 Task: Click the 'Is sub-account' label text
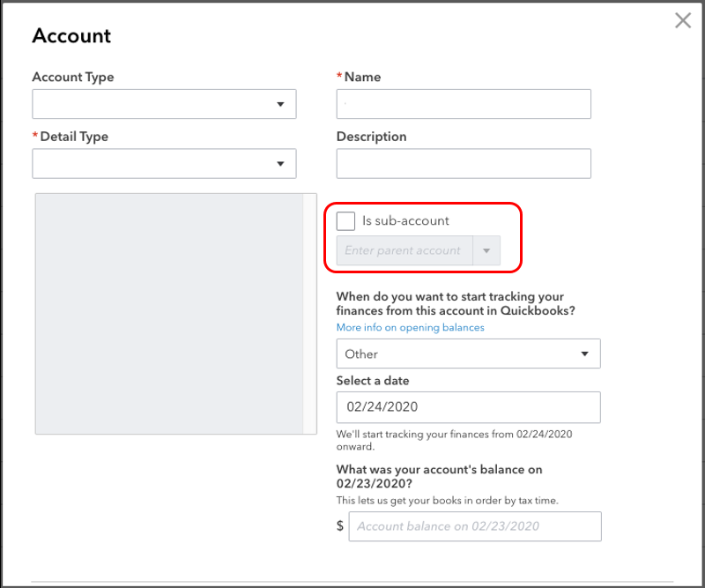405,221
